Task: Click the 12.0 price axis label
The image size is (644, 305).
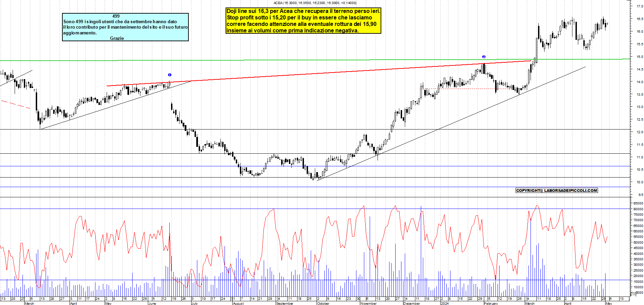Action: click(640, 132)
